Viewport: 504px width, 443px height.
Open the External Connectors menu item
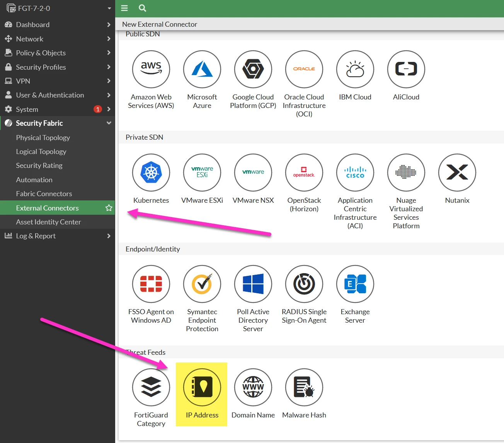tap(47, 208)
